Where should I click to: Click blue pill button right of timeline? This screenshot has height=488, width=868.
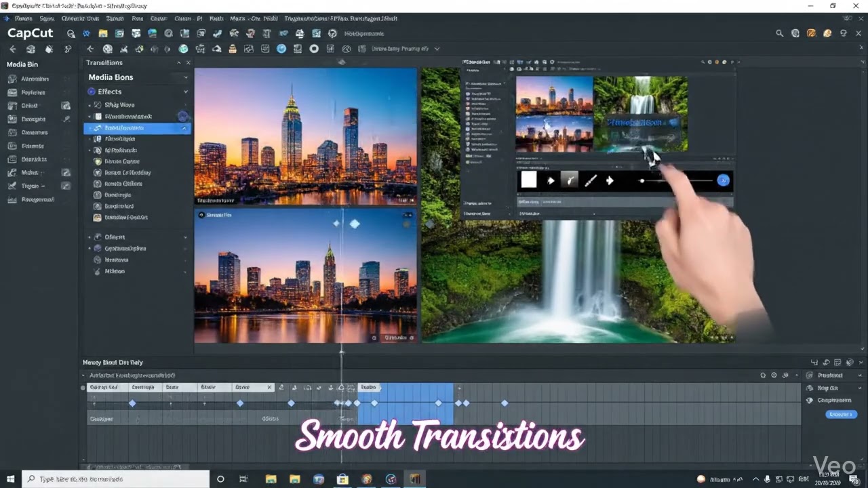tap(841, 414)
